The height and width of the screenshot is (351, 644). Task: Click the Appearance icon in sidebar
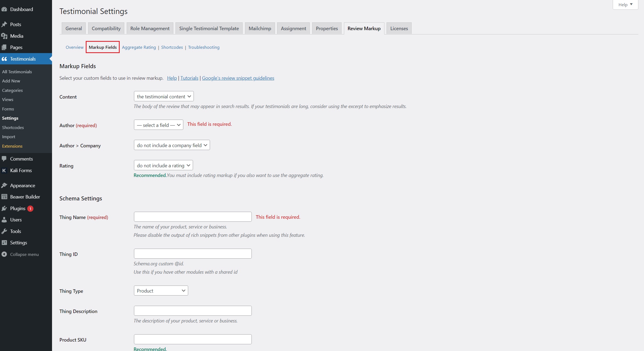click(x=5, y=185)
